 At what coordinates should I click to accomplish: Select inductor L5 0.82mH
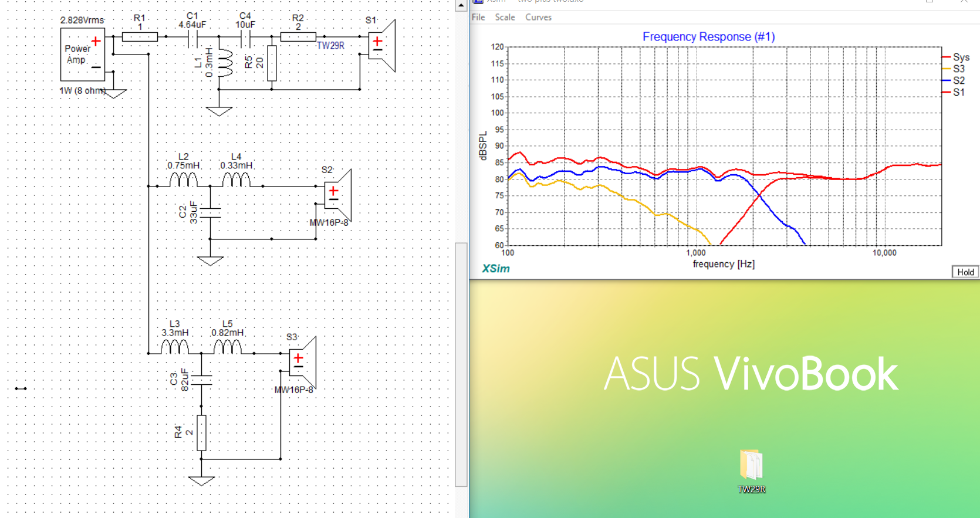point(228,347)
